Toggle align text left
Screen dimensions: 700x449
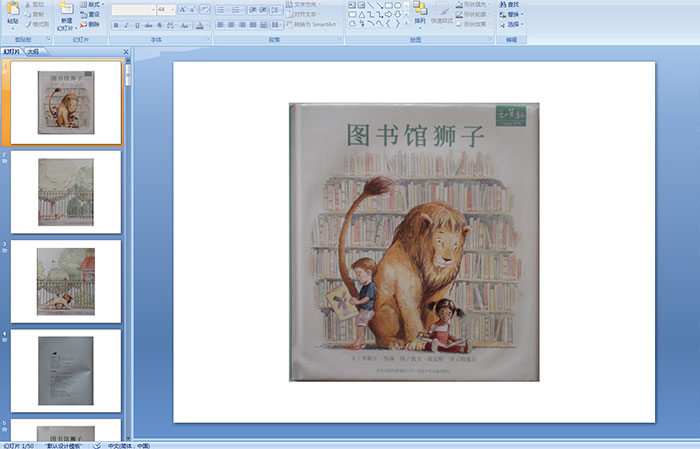click(221, 25)
